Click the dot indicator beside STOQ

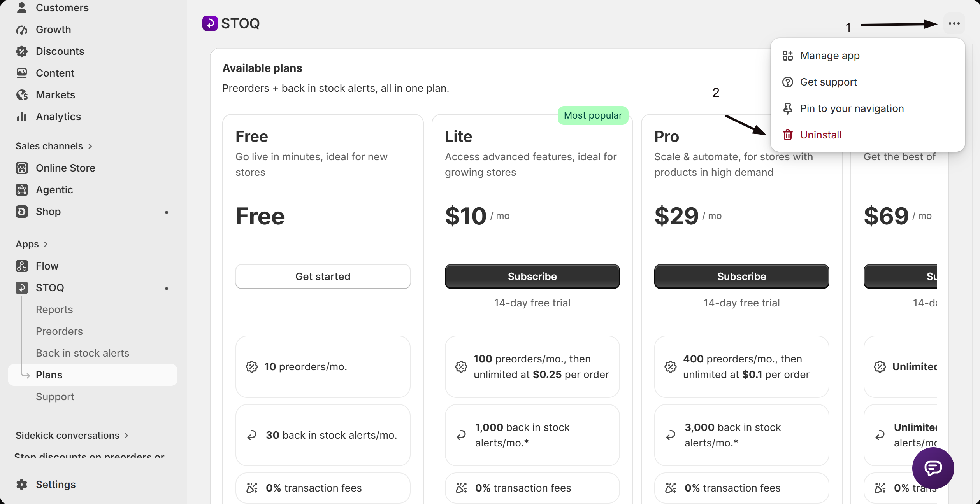tap(167, 289)
